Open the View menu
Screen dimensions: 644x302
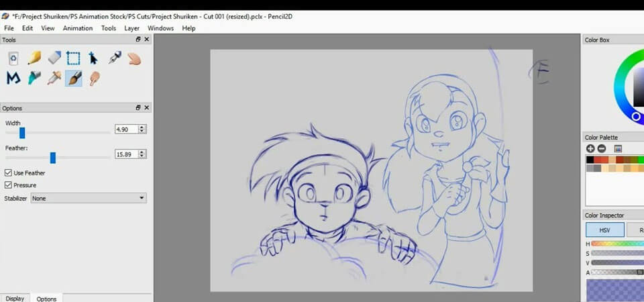[48, 28]
